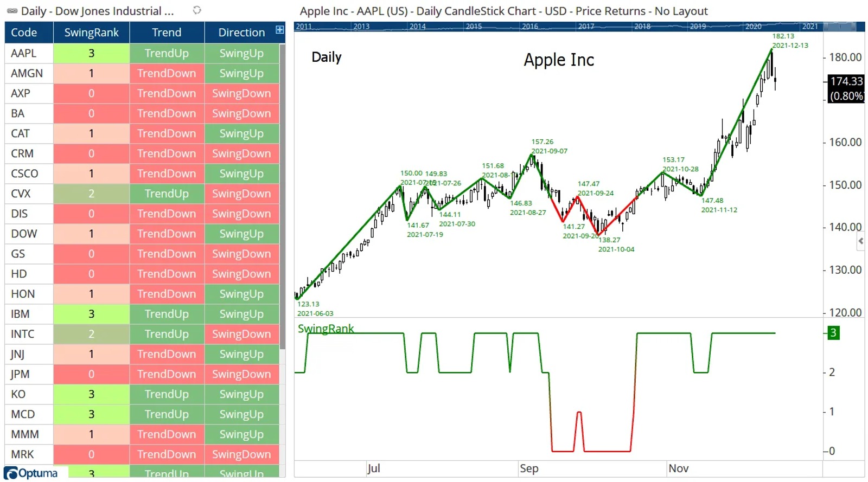Click the Optuma logo
This screenshot has height=482, width=868.
pos(31,473)
